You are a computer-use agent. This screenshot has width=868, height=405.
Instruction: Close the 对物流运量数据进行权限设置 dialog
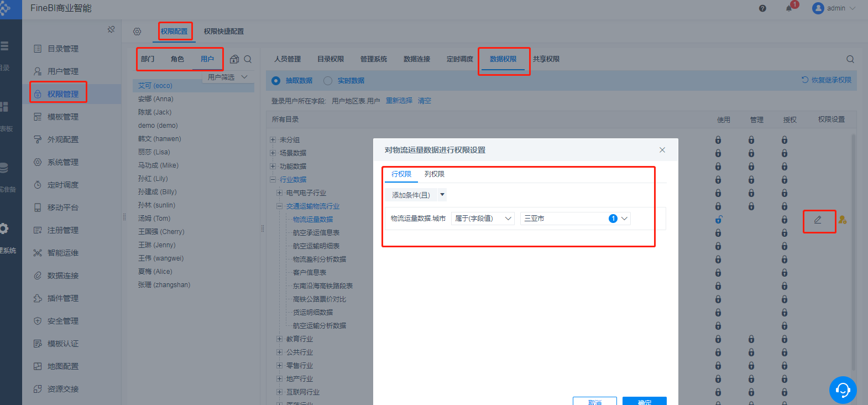tap(662, 150)
